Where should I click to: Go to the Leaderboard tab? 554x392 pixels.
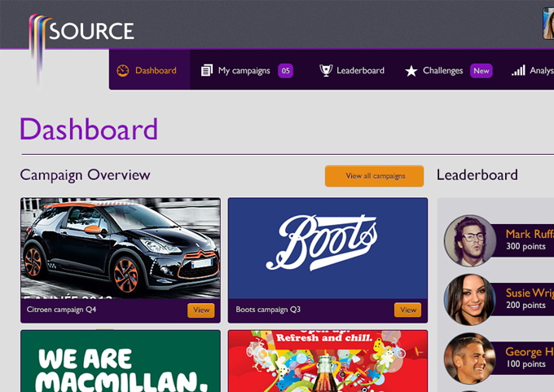pos(352,70)
